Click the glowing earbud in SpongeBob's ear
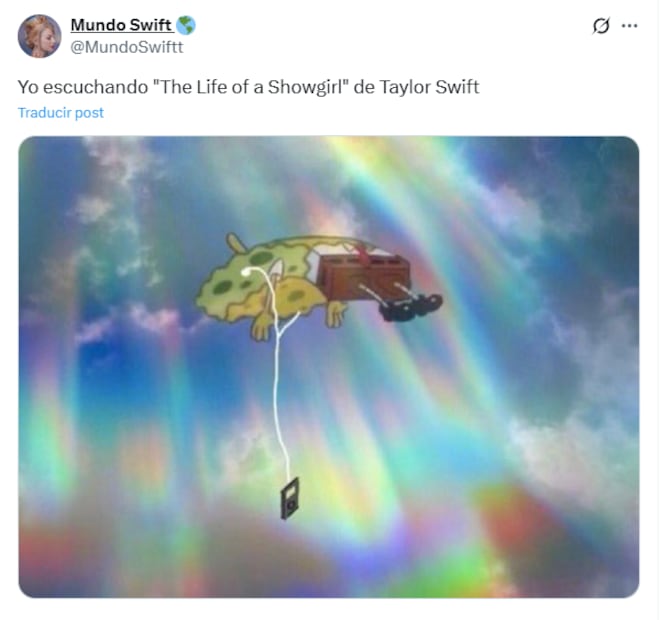660x620 pixels. point(247,272)
